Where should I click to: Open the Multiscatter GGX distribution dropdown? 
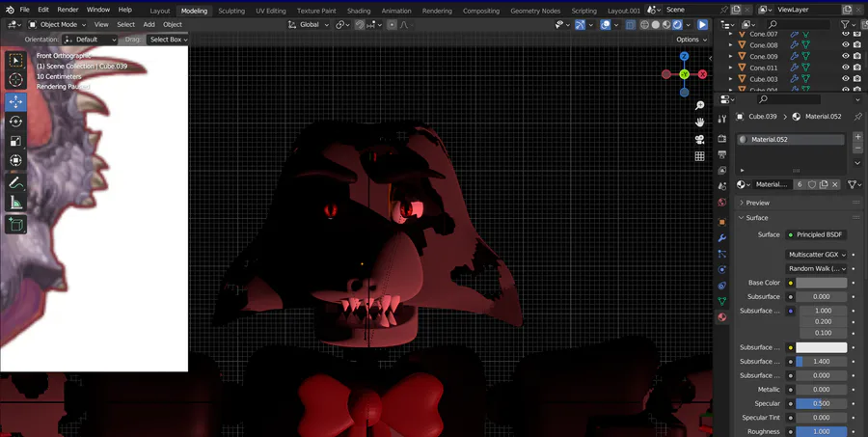point(817,255)
